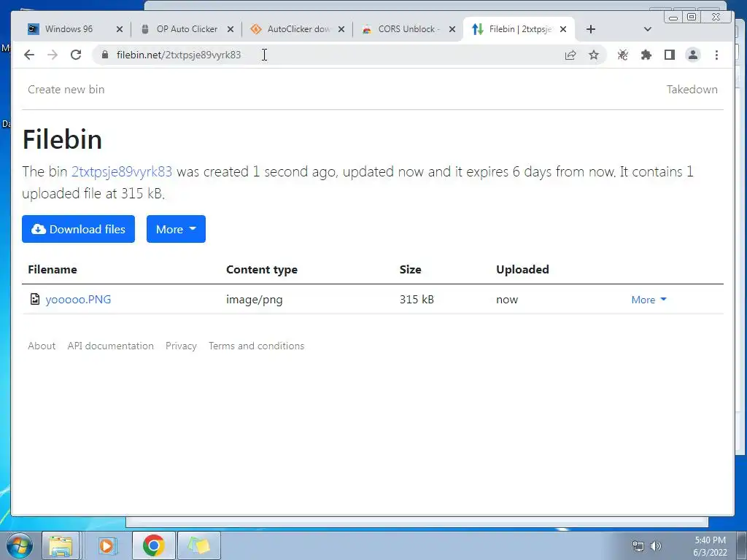
Task: Click the 315 kB size cell
Action: [x=417, y=300]
